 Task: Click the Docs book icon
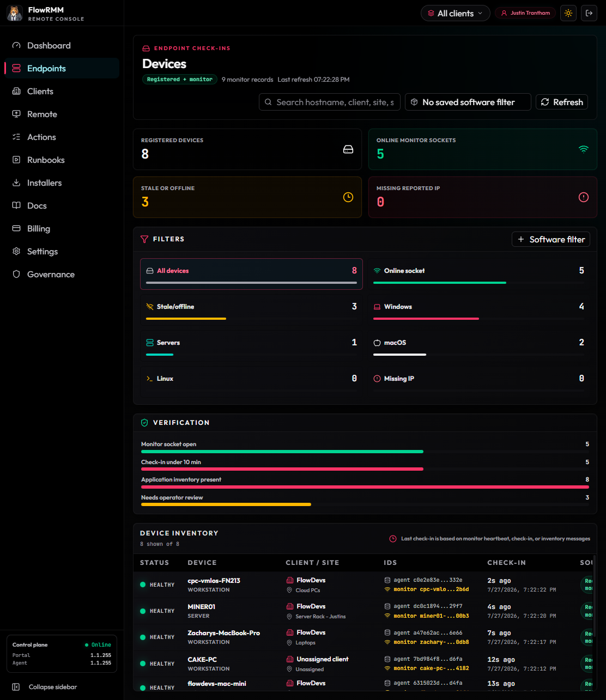click(16, 205)
